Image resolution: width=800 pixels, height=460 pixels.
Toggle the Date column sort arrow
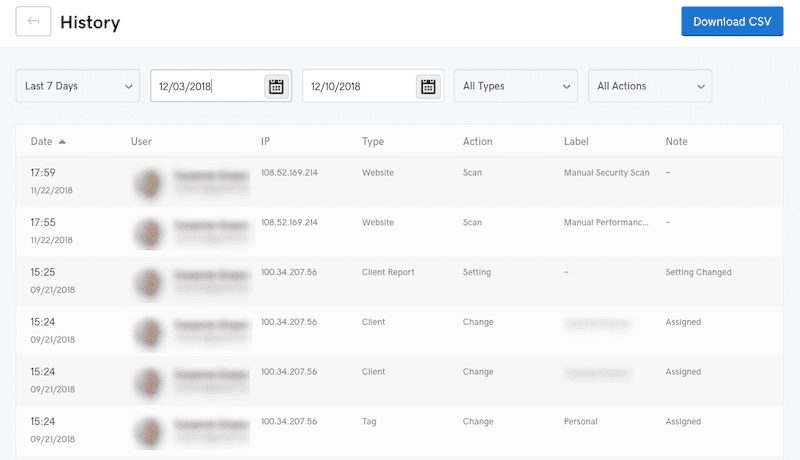[x=62, y=142]
